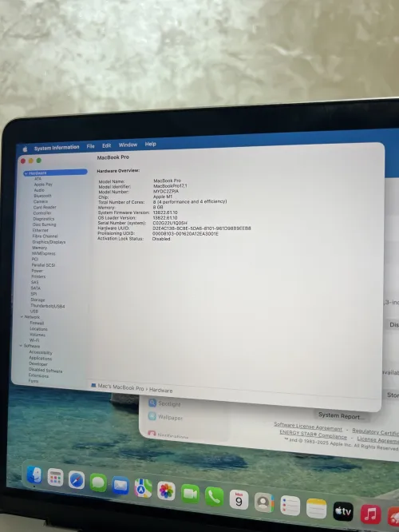This screenshot has height=532, width=399.
Task: Select Apple Pay in the sidebar
Action: tap(43, 185)
